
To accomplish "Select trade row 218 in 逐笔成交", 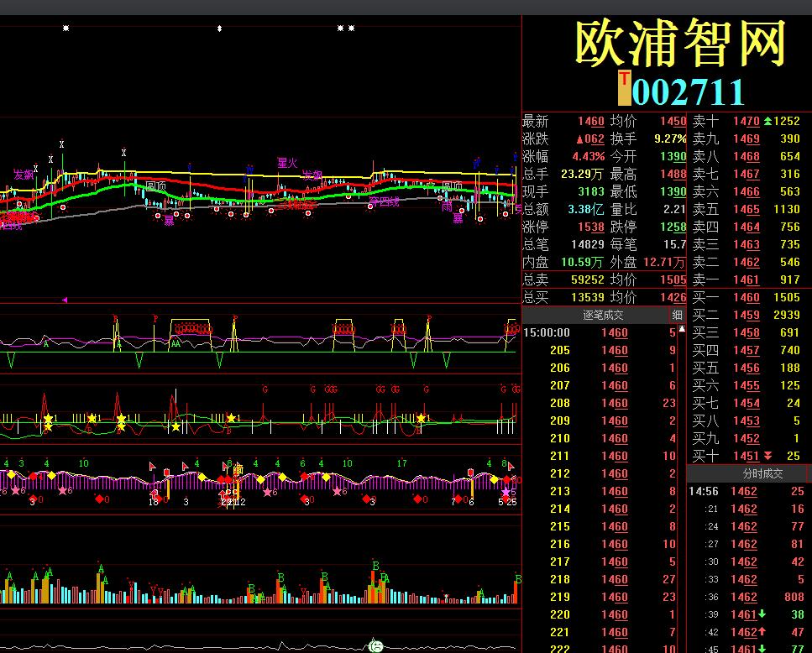I will point(600,579).
